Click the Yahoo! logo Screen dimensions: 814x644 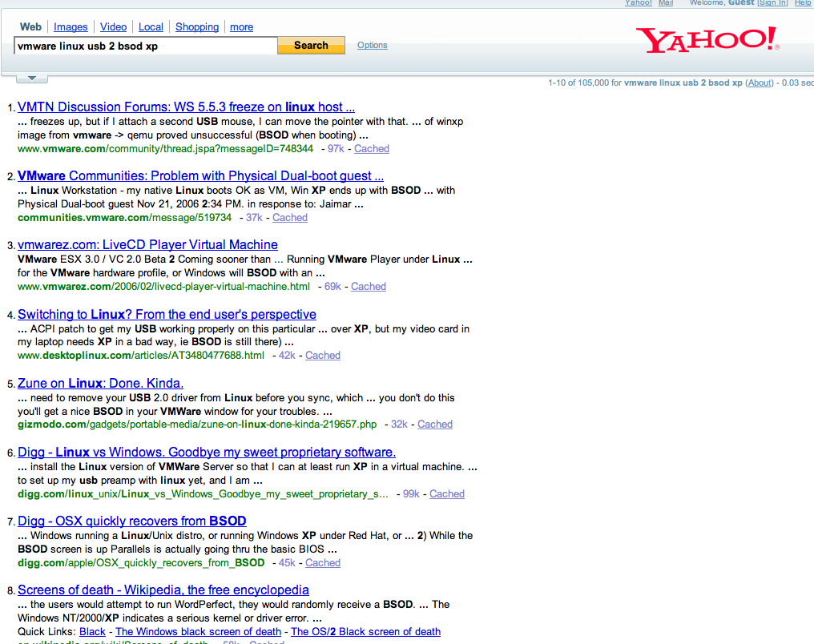click(x=707, y=39)
